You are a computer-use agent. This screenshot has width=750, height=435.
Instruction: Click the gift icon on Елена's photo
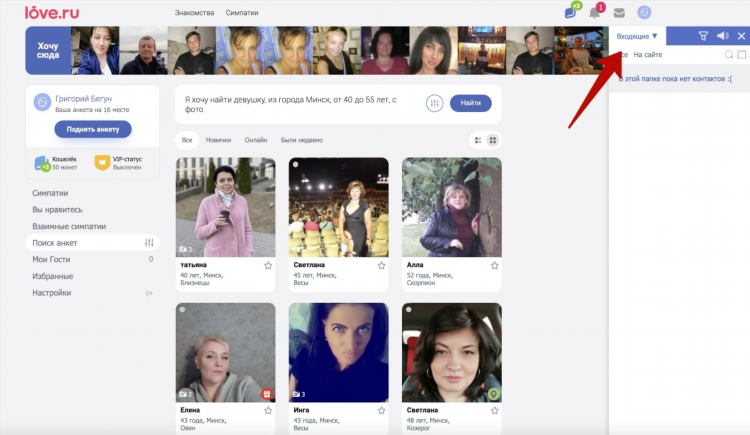266,394
